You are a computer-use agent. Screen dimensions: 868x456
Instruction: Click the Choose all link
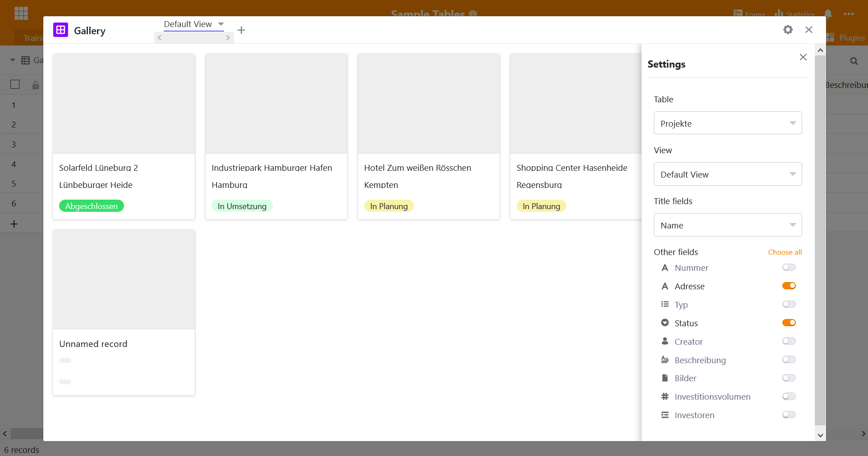785,252
